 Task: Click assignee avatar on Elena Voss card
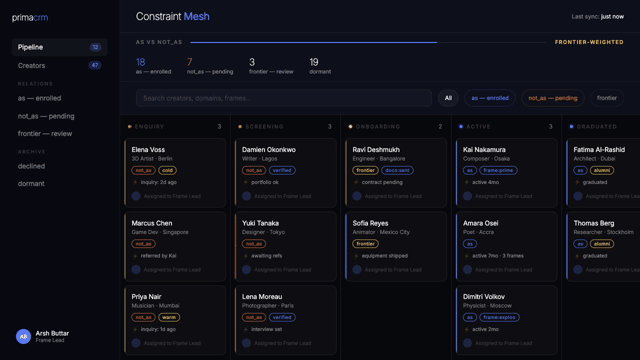tap(136, 196)
